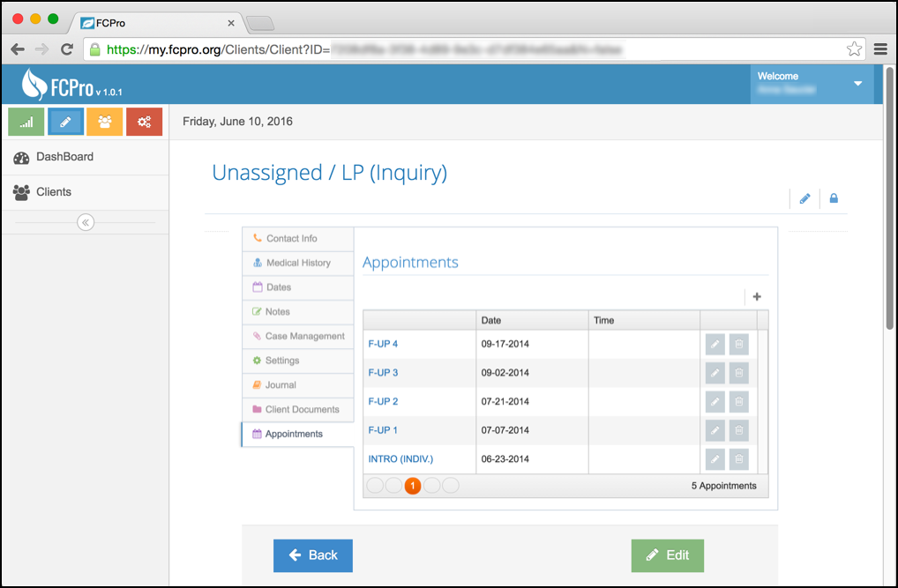
Task: Delete the INTRO (INDIV.) appointment
Action: coord(739,459)
